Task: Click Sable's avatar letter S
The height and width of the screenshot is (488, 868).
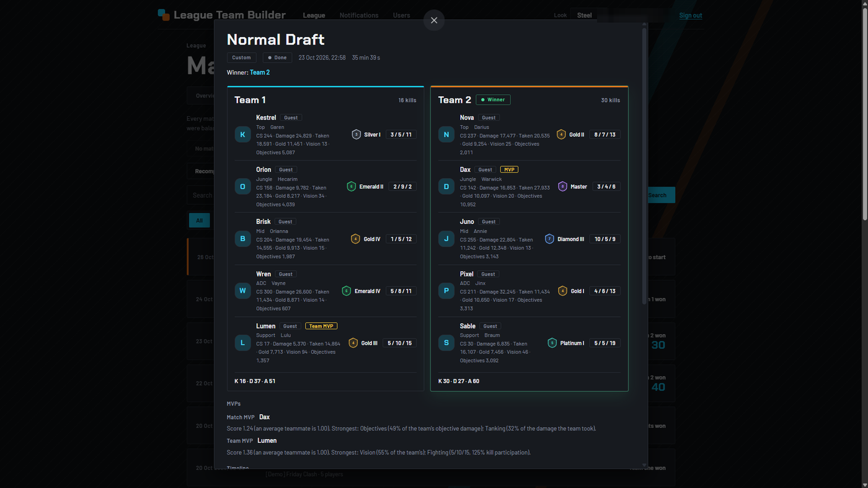Action: point(446,343)
